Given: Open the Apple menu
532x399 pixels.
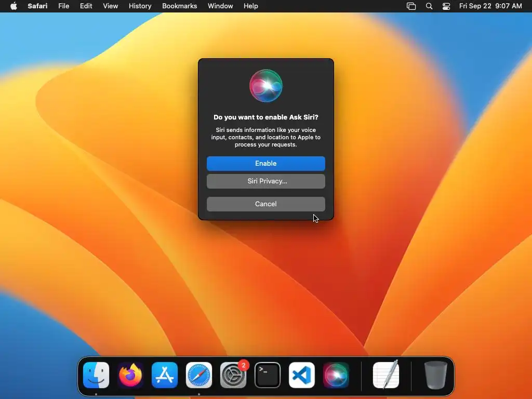Looking at the screenshot, I should (x=14, y=6).
